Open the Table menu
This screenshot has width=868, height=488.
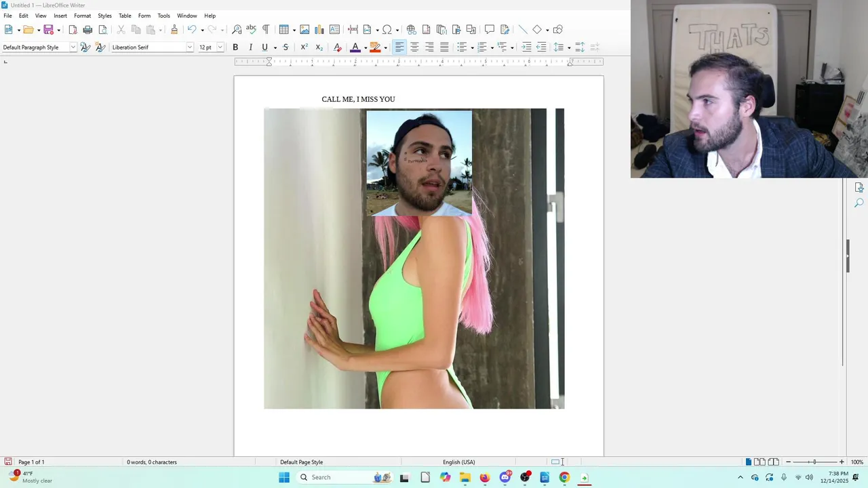coord(125,16)
